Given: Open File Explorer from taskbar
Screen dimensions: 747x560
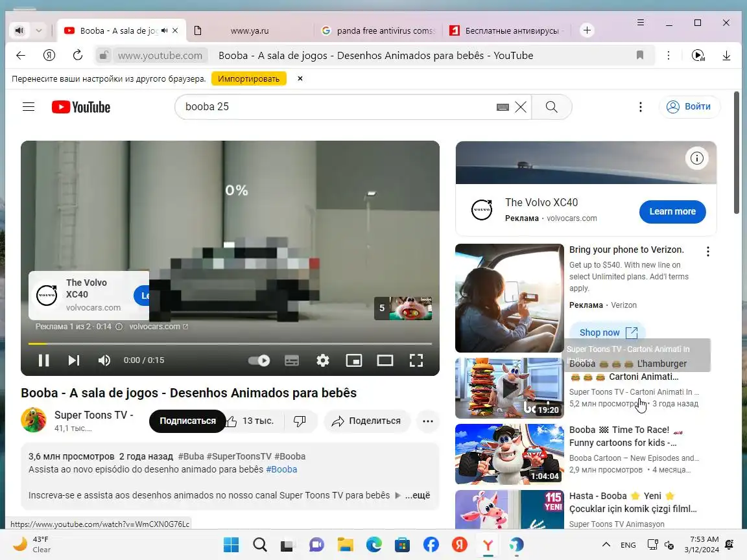Looking at the screenshot, I should [346, 544].
